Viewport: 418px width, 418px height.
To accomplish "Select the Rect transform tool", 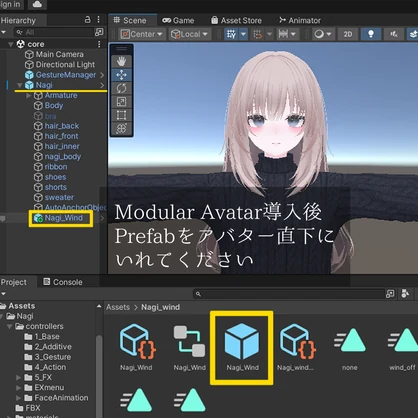I will point(121,115).
